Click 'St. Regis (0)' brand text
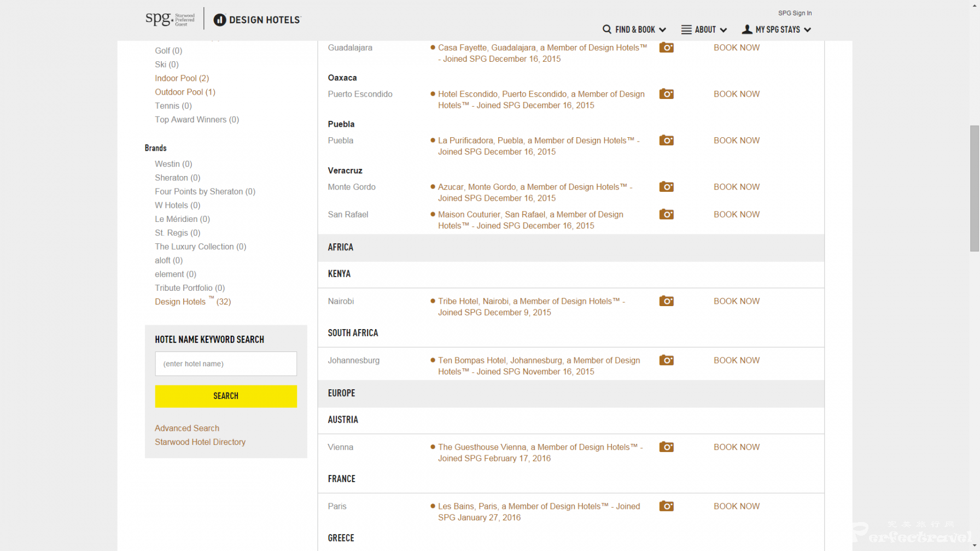The width and height of the screenshot is (980, 551). point(178,232)
